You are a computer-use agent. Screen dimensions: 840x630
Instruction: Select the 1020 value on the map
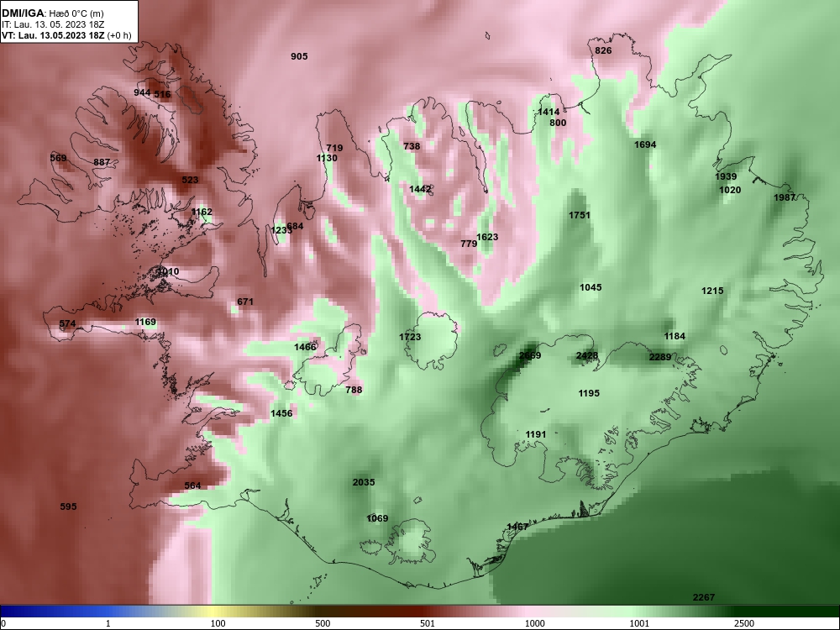[x=730, y=190]
